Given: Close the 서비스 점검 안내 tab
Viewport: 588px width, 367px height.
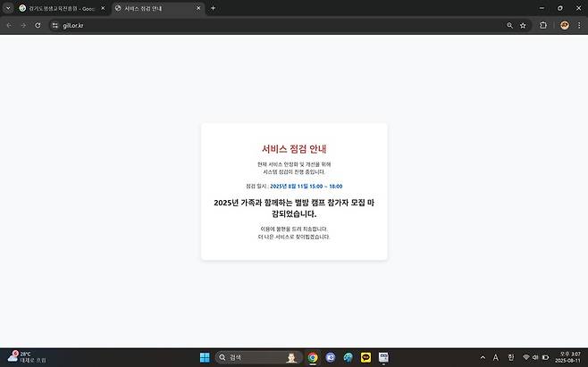Looking at the screenshot, I should [x=198, y=8].
